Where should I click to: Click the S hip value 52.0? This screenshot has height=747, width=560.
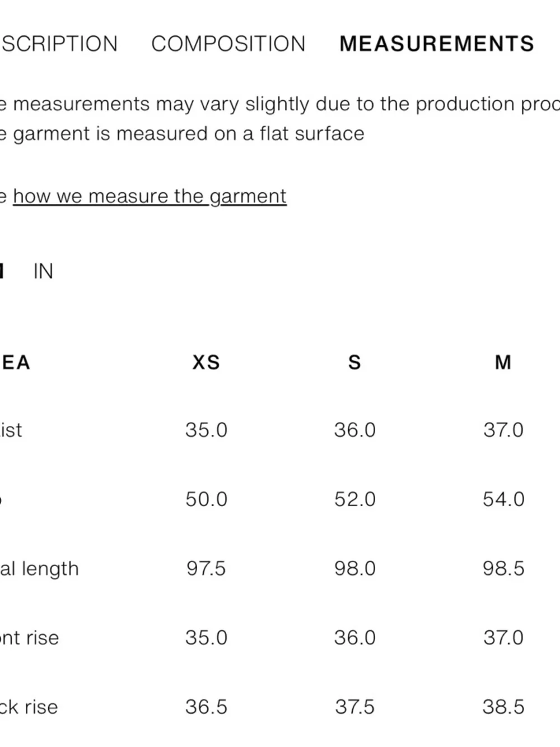tap(354, 499)
